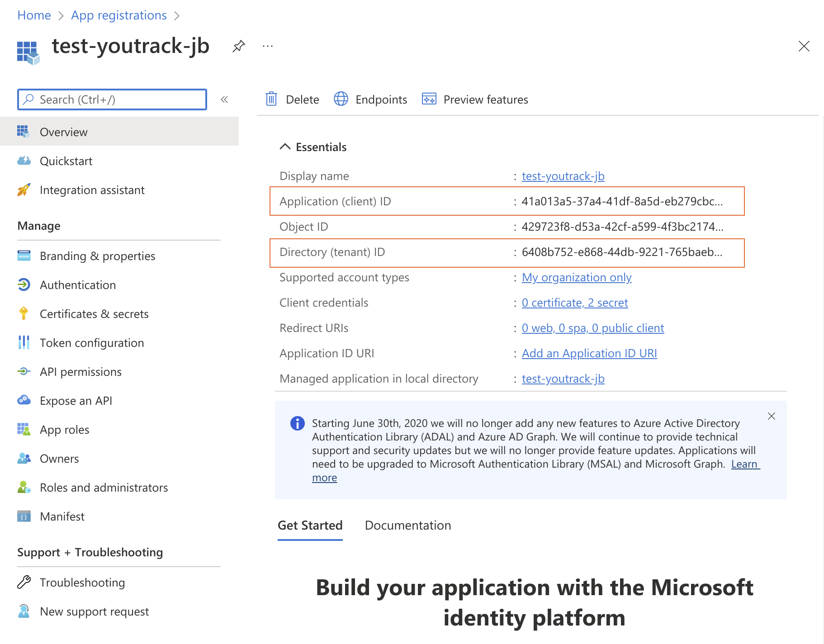Viewport: 824px width, 644px height.
Task: Select the Delete trash icon
Action: pos(271,99)
